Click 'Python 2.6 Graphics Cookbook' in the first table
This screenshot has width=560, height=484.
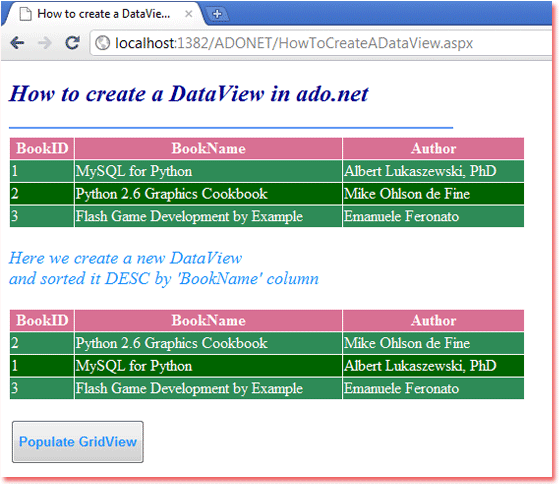171,194
